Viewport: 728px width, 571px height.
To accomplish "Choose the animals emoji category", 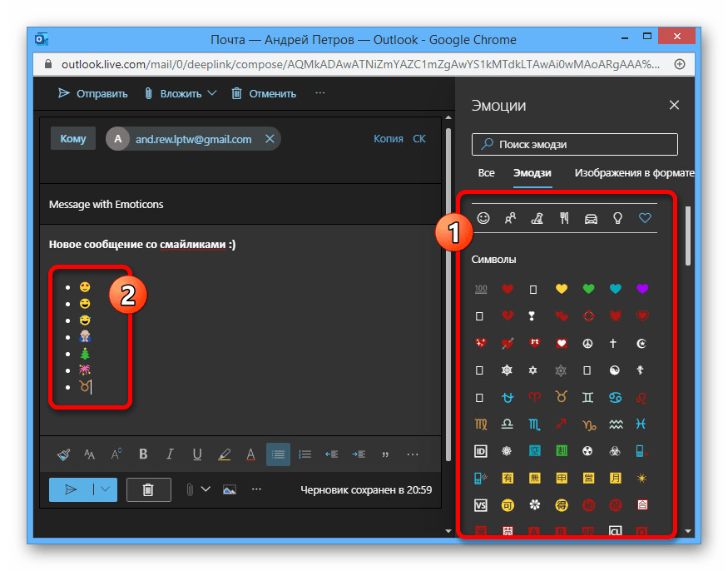I will click(x=537, y=218).
